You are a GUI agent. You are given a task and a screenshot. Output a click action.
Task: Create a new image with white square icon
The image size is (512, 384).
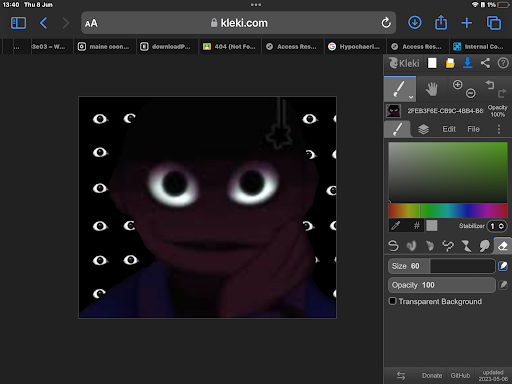click(x=432, y=63)
